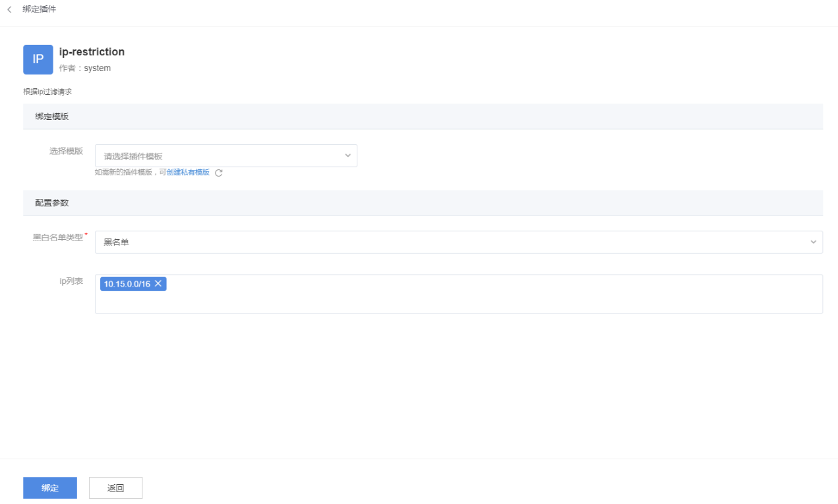
Task: Remove the 10.15.0.0/16 tag via its X
Action: coord(158,284)
